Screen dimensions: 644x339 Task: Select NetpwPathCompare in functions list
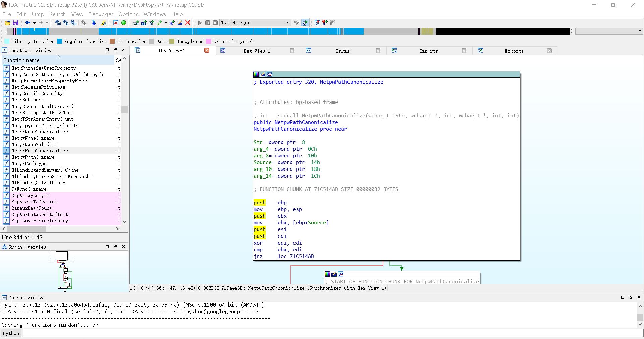point(33,157)
